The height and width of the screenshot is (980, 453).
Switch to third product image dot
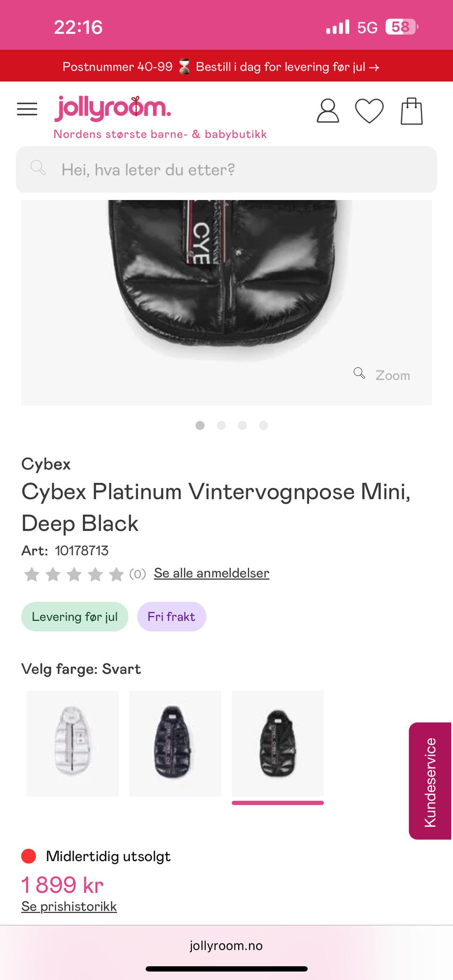[x=243, y=426]
